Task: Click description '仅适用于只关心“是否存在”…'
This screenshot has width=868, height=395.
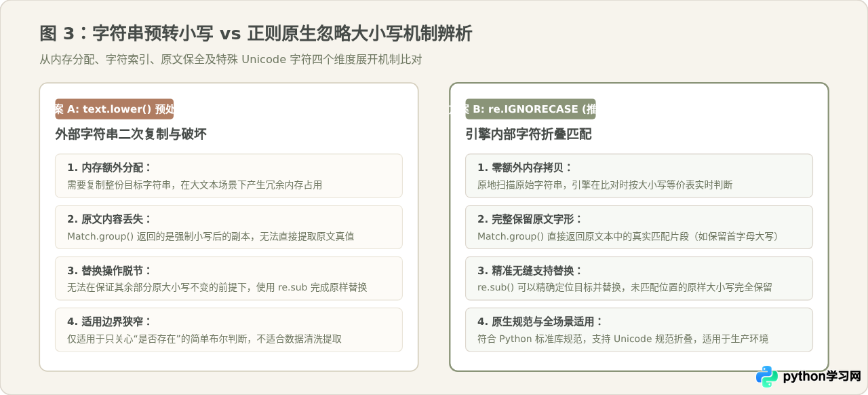Action: 204,339
